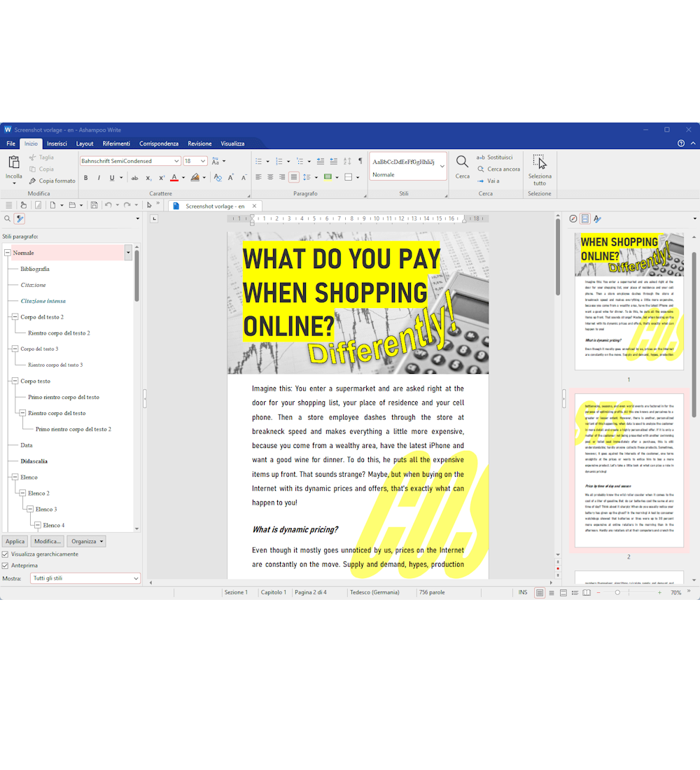
Task: Open the Mostra 'Tutti gli stili' dropdown
Action: tap(136, 579)
